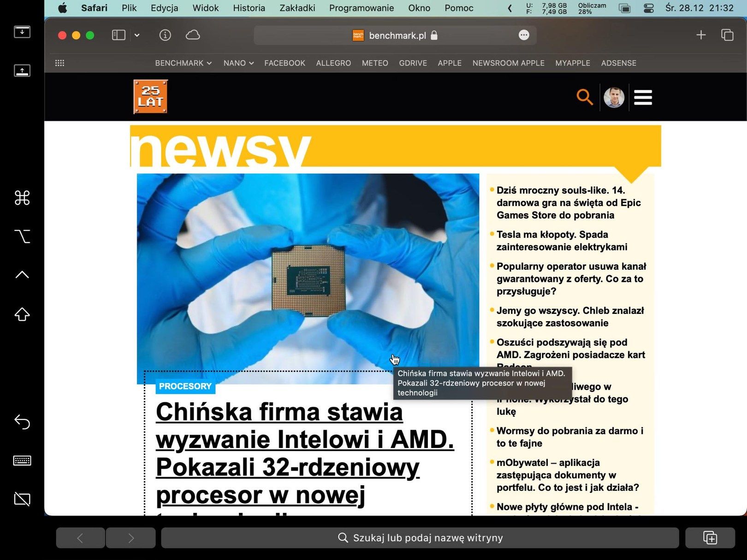The width and height of the screenshot is (747, 560).
Task: Open the Okno menu
Action: (419, 8)
